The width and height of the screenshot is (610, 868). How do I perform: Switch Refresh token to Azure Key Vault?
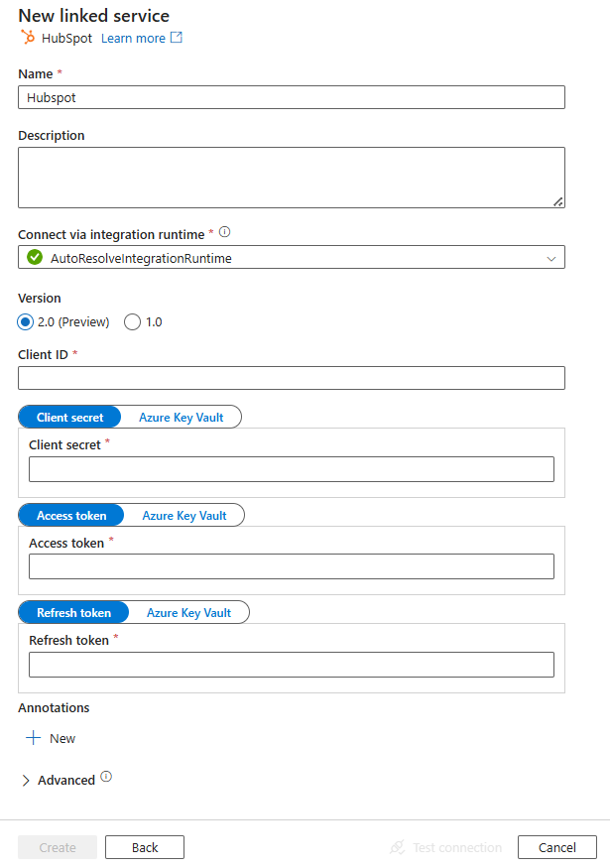tap(188, 613)
